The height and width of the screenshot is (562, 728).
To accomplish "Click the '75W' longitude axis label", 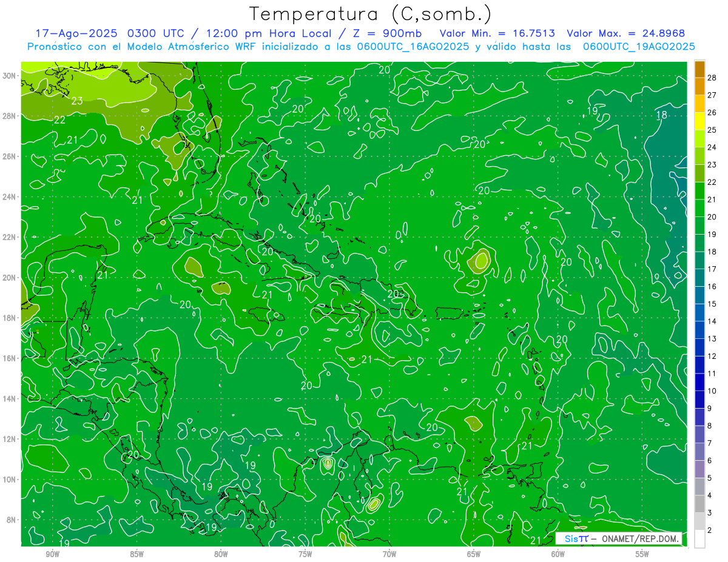I will point(305,554).
